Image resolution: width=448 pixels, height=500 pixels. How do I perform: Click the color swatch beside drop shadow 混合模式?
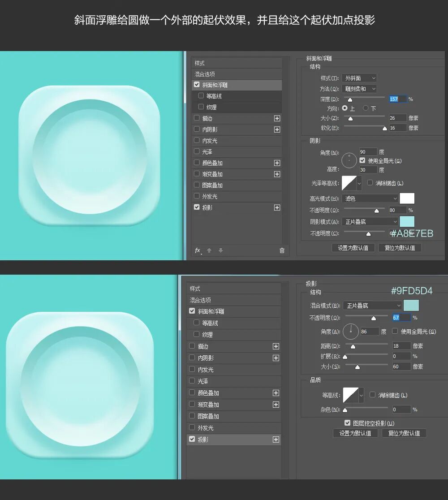point(411,306)
